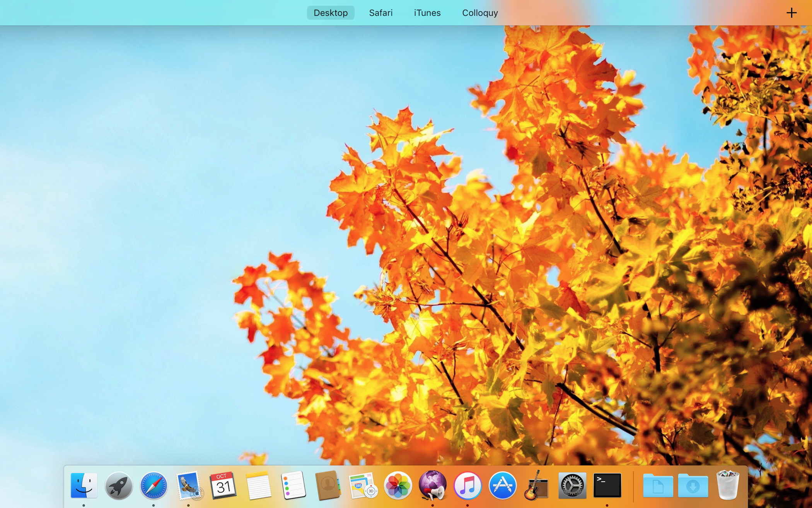
Task: Open Safari compass icon in dock
Action: [x=154, y=485]
